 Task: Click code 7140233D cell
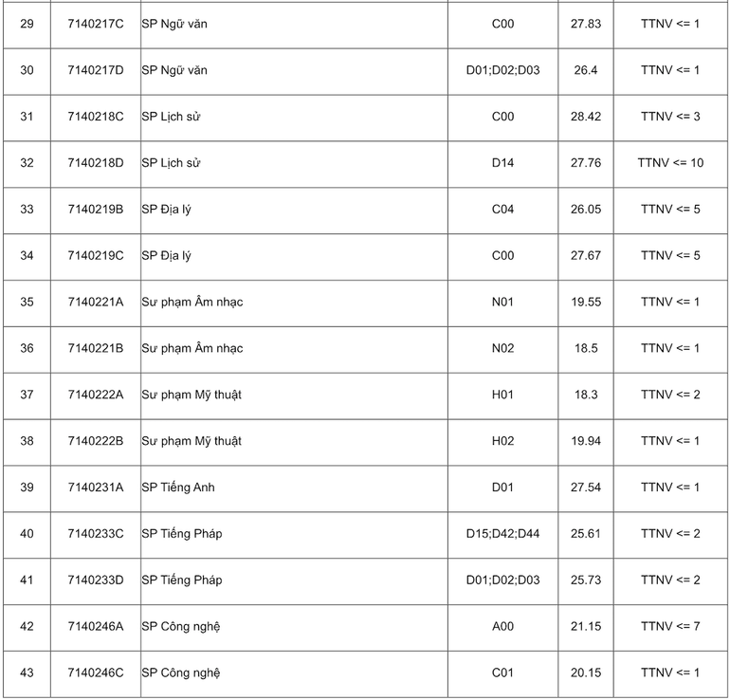tap(95, 580)
